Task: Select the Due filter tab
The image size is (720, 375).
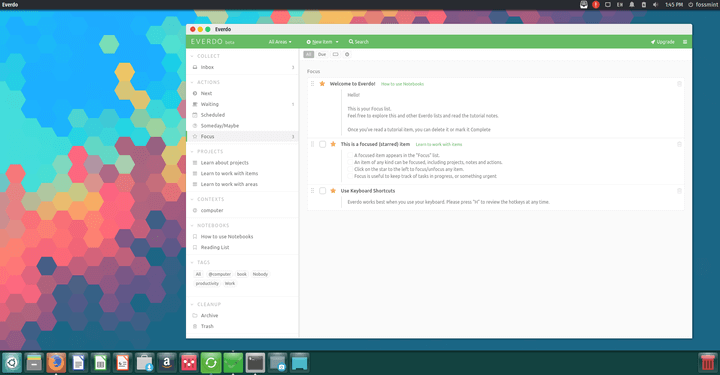Action: click(322, 54)
